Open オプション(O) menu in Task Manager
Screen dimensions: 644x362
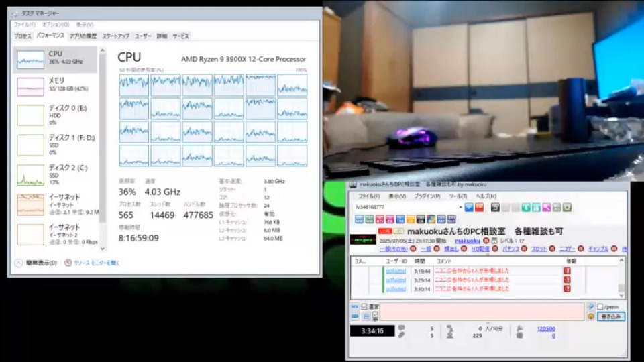tap(56, 25)
